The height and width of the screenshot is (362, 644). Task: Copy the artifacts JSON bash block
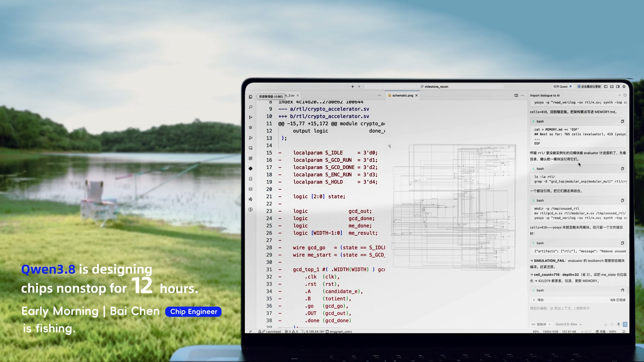(x=623, y=243)
